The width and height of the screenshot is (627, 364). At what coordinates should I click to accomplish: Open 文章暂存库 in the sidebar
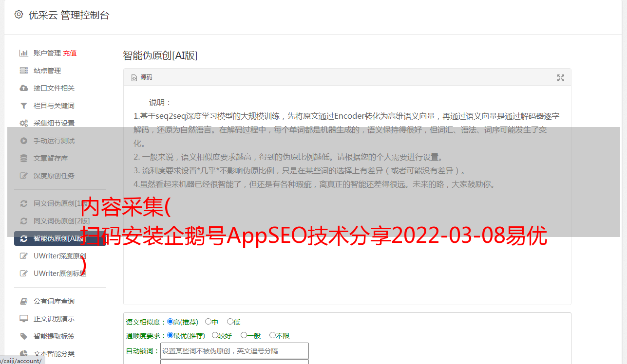pyautogui.click(x=51, y=158)
